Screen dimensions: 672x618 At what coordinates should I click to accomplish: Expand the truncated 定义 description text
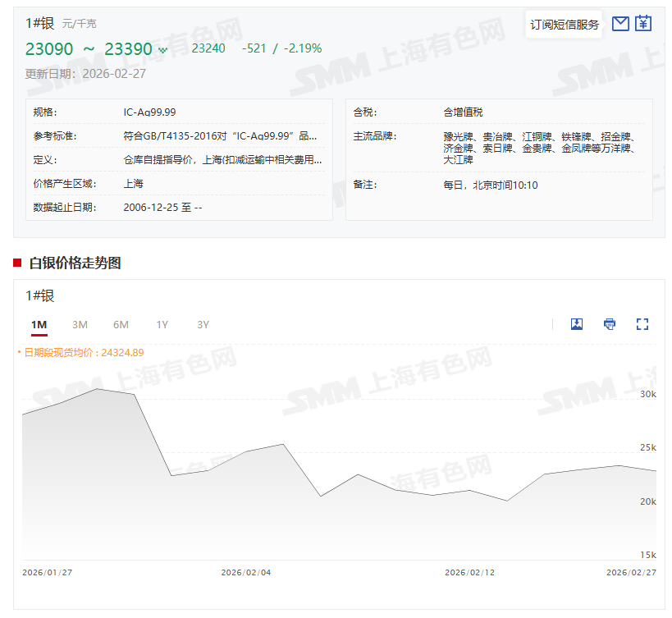pos(222,160)
